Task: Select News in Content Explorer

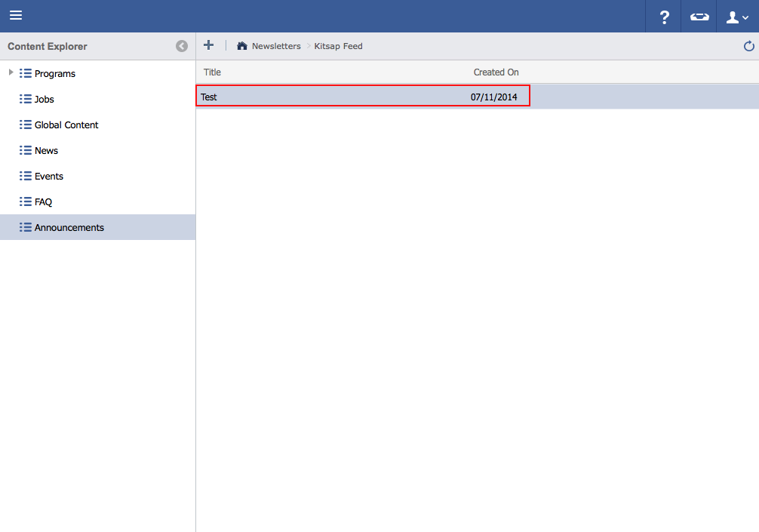Action: [46, 151]
